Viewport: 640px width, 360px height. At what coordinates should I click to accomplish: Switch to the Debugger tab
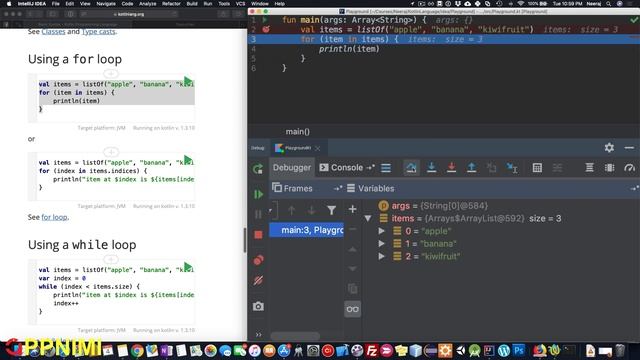coord(292,168)
